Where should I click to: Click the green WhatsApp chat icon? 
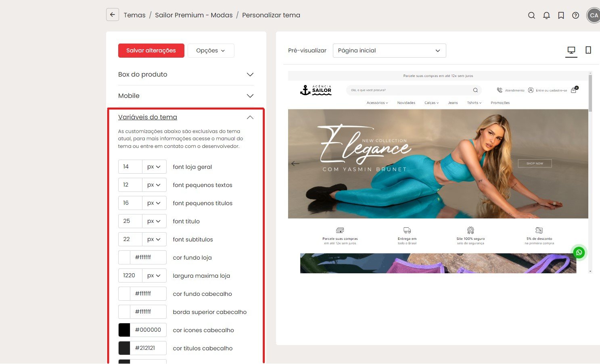(x=579, y=253)
